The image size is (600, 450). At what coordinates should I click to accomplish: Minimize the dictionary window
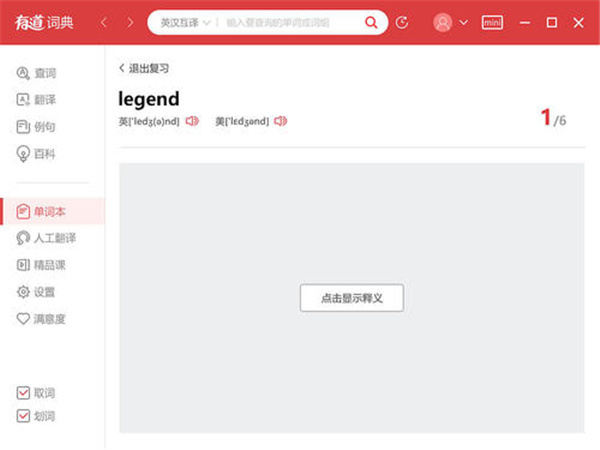pyautogui.click(x=525, y=23)
